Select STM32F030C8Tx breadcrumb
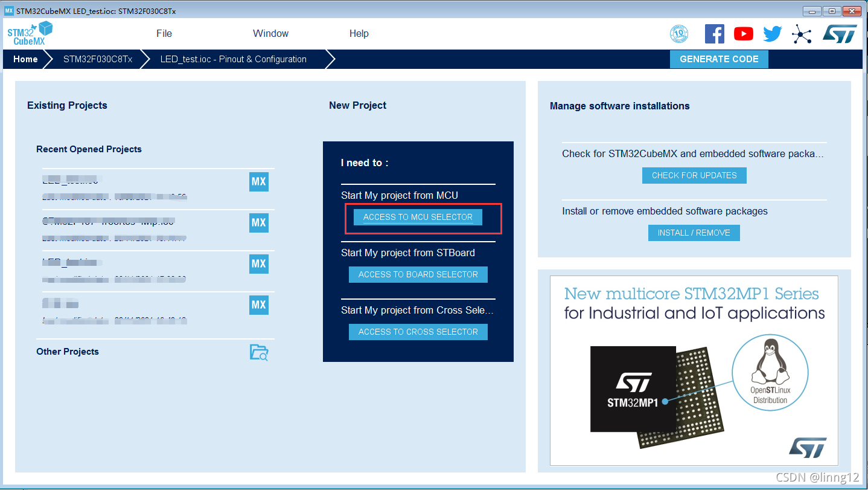868x490 pixels. click(x=98, y=59)
